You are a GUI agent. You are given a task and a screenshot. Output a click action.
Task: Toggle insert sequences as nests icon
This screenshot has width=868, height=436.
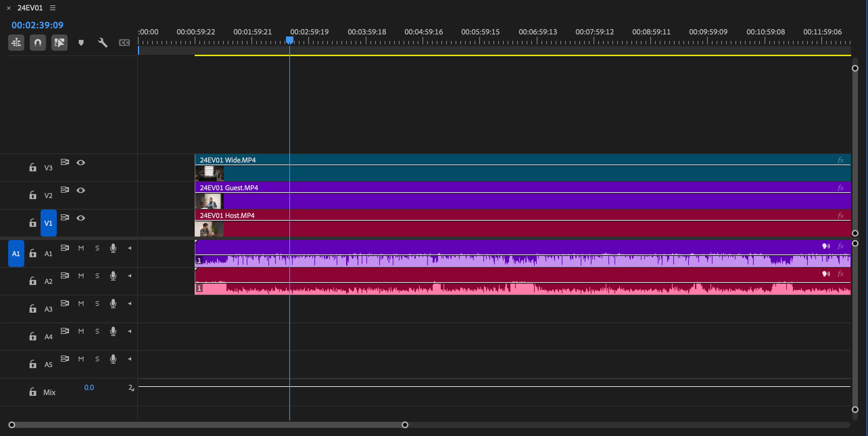click(16, 43)
